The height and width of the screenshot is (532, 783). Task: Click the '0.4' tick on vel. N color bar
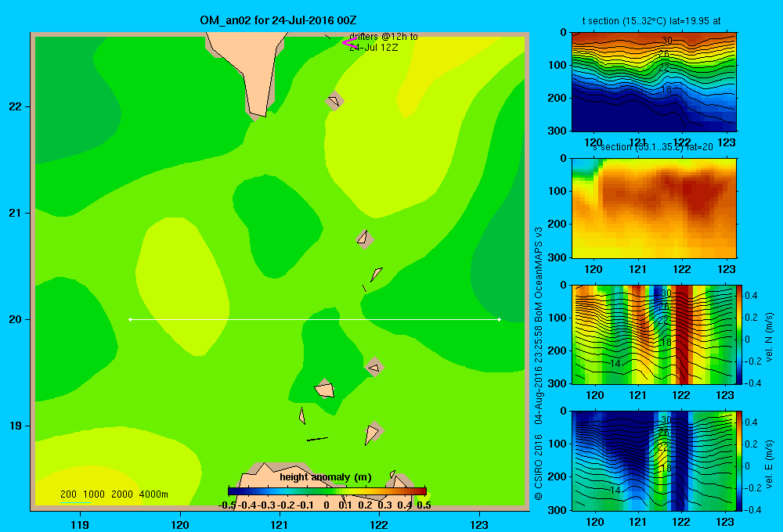751,296
